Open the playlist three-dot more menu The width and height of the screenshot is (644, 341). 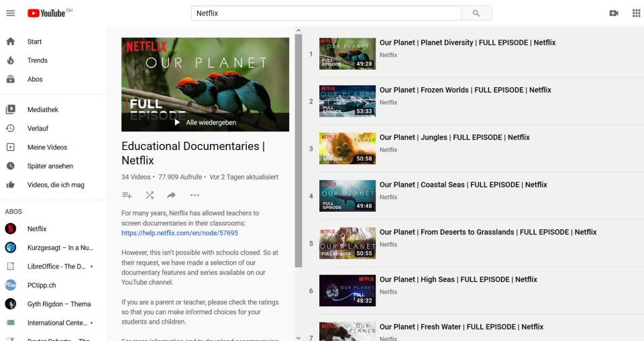pyautogui.click(x=195, y=196)
